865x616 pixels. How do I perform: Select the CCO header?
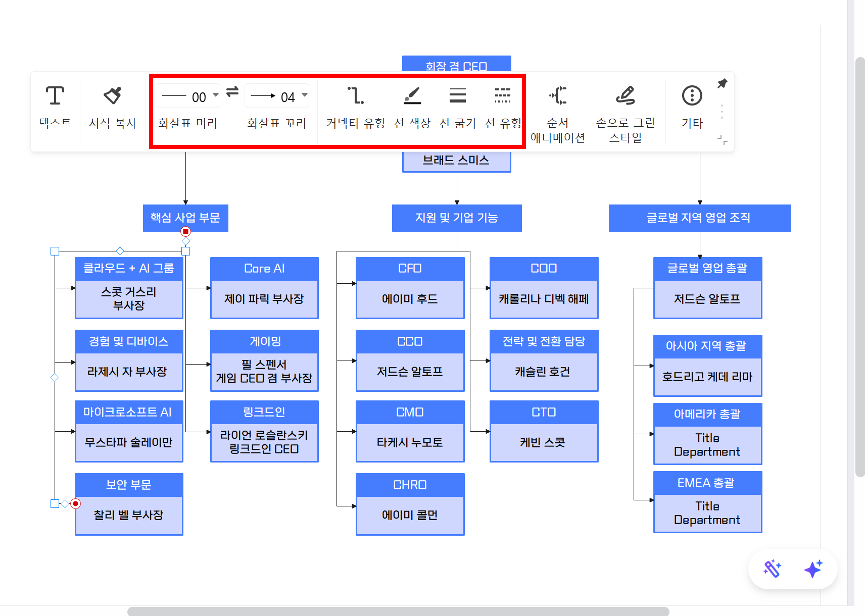[410, 341]
